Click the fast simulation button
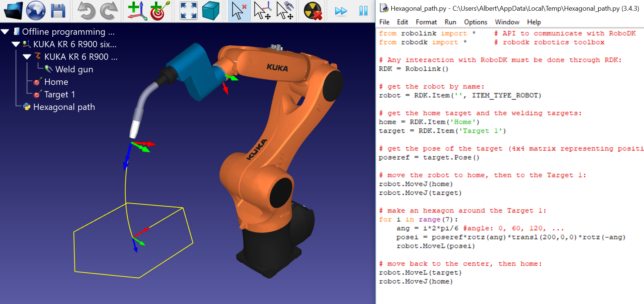 coord(341,11)
